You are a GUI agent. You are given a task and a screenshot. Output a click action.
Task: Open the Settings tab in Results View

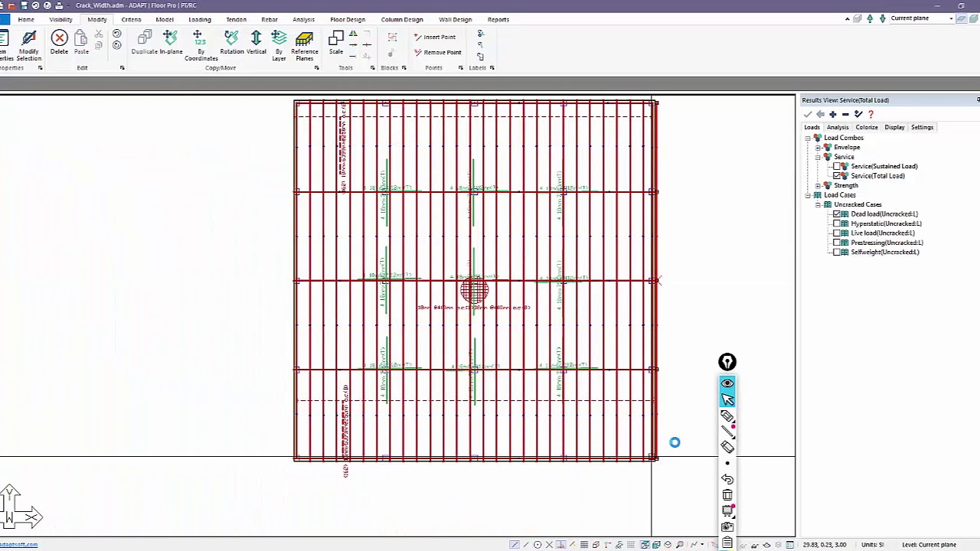click(922, 127)
